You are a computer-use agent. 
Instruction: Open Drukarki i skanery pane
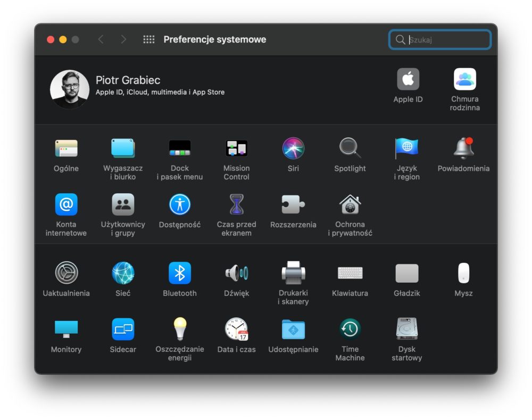coord(293,273)
